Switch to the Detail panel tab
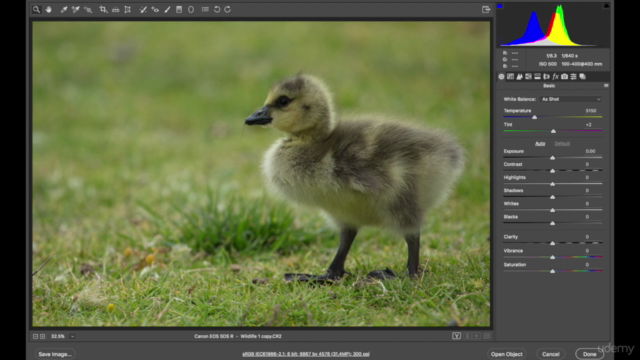This screenshot has width=640, height=360. [x=519, y=76]
